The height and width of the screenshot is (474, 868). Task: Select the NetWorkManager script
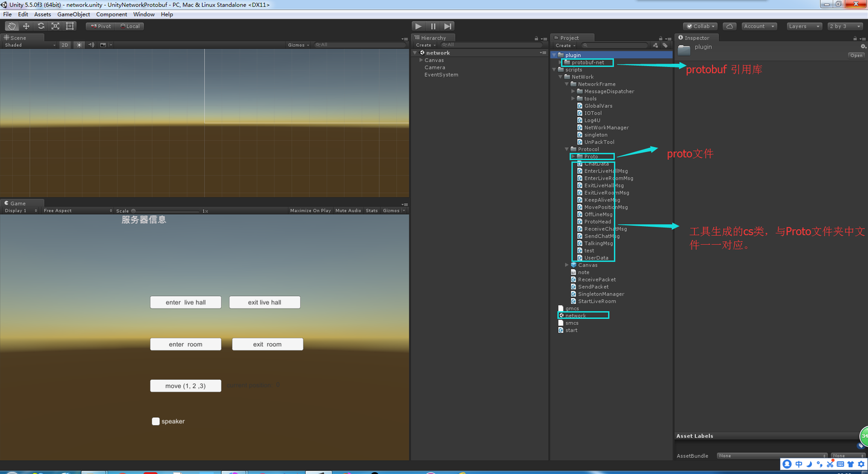point(606,128)
